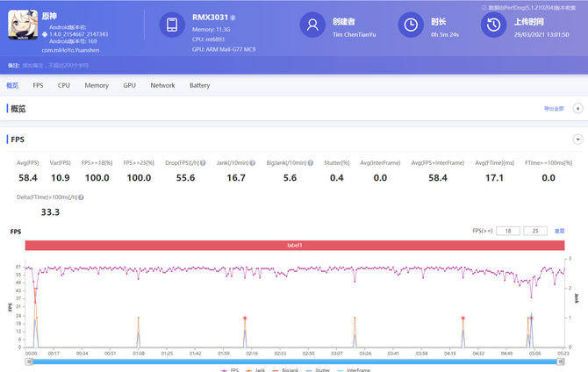This screenshot has width=588, height=372.
Task: Switch to the CPU tab
Action: click(x=64, y=85)
